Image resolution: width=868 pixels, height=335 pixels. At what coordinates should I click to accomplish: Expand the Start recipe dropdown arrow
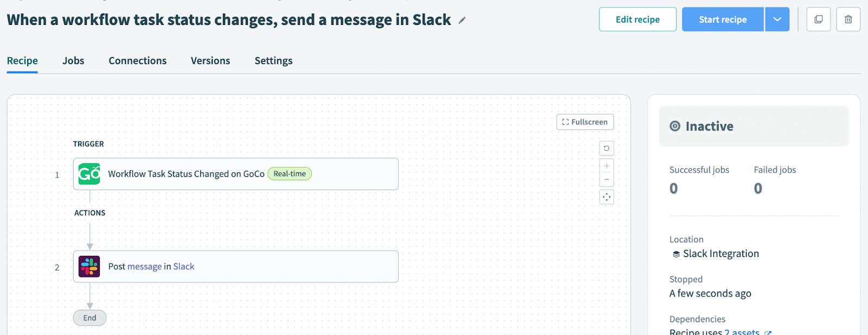[x=777, y=20]
